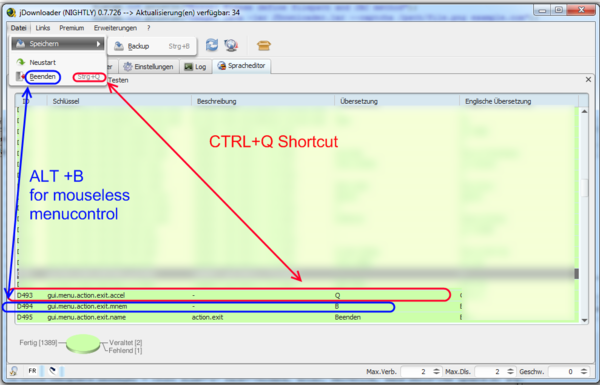Select key gui.menu.action.exit.name
The width and height of the screenshot is (600, 385).
[86, 317]
